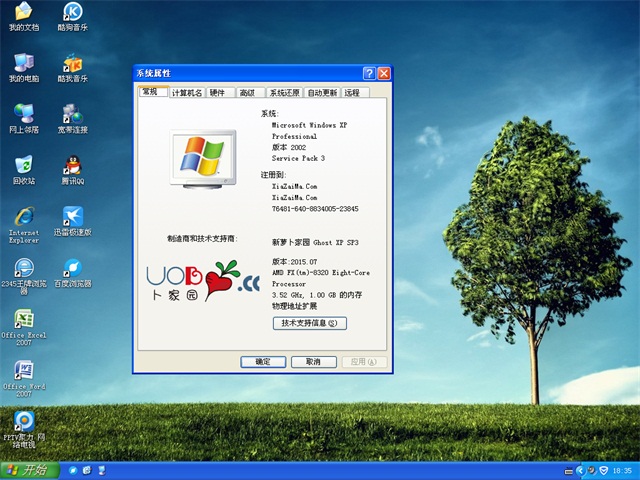Launch Office Word 2007 shortcut
Viewport: 640px width, 480px height.
(23, 371)
